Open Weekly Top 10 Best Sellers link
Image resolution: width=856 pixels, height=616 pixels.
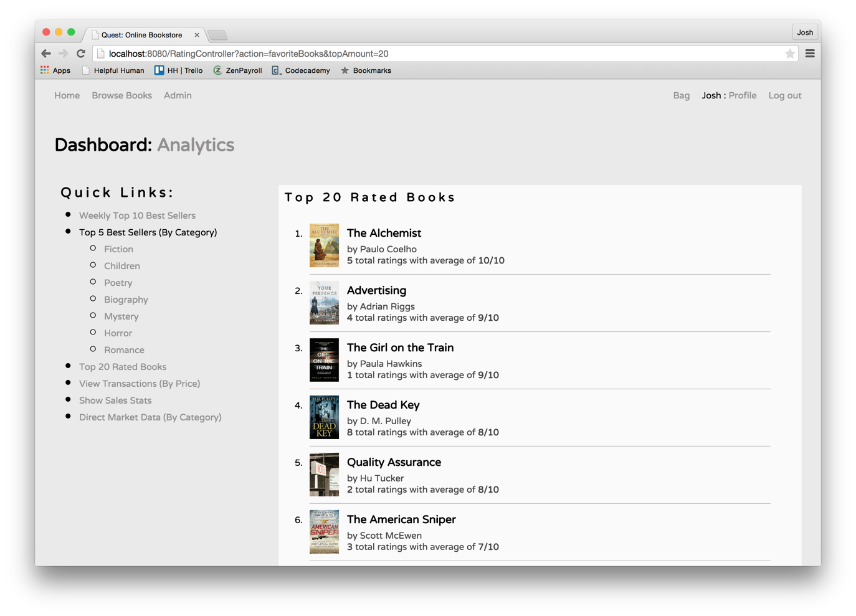[137, 216]
